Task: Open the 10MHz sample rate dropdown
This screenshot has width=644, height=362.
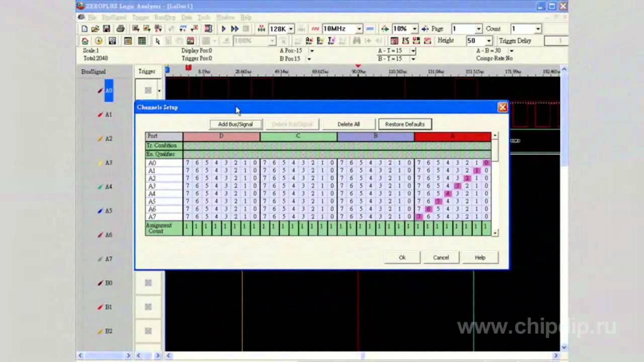Action: click(x=359, y=29)
